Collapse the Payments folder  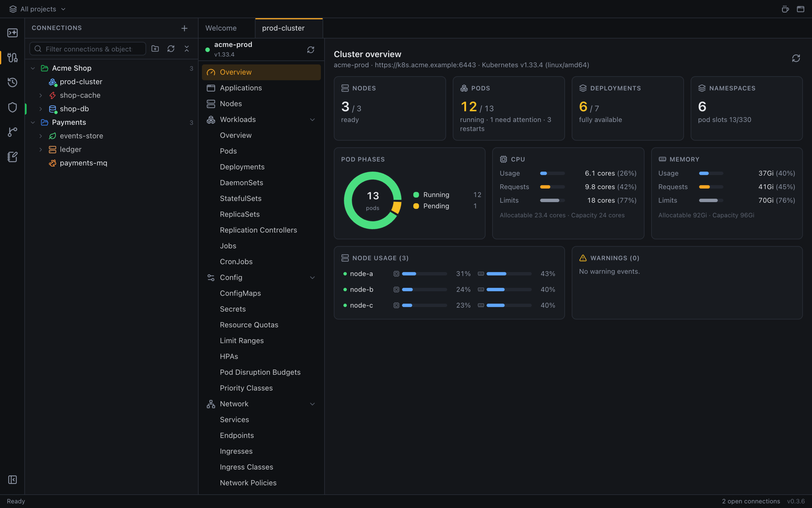coord(33,122)
